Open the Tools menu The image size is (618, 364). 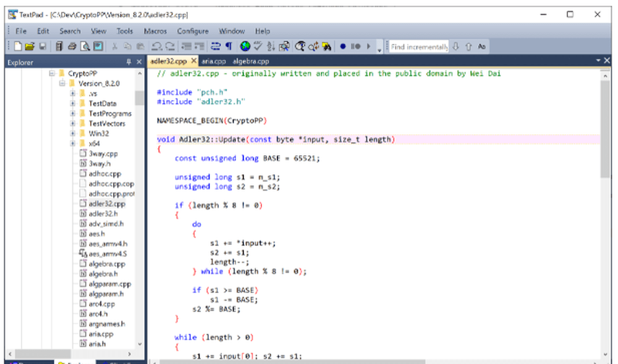[125, 31]
